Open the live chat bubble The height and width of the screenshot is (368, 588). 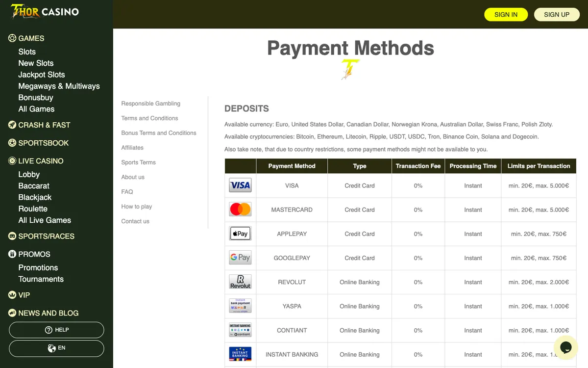point(565,348)
